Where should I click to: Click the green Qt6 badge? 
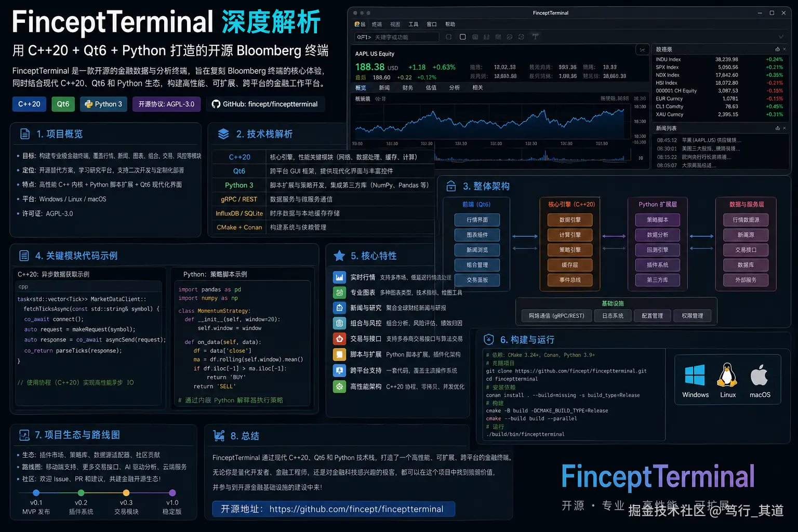[x=63, y=104]
